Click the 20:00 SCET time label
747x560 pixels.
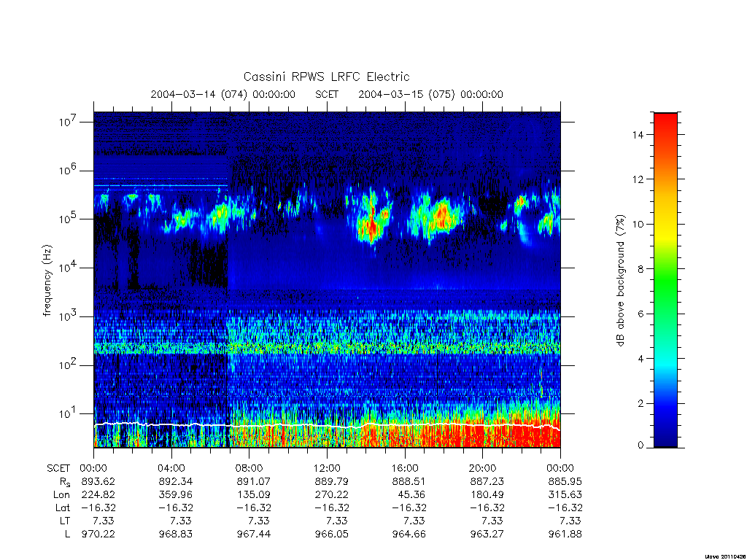click(x=483, y=468)
